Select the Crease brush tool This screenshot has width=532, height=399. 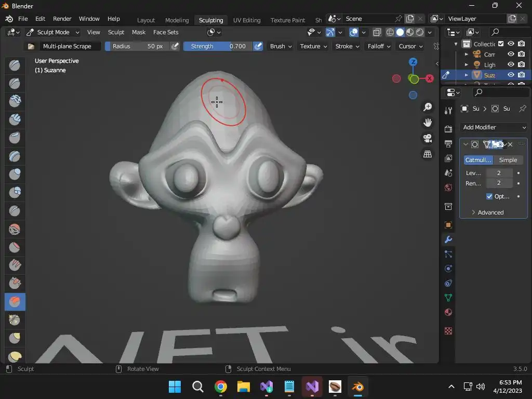(15, 211)
